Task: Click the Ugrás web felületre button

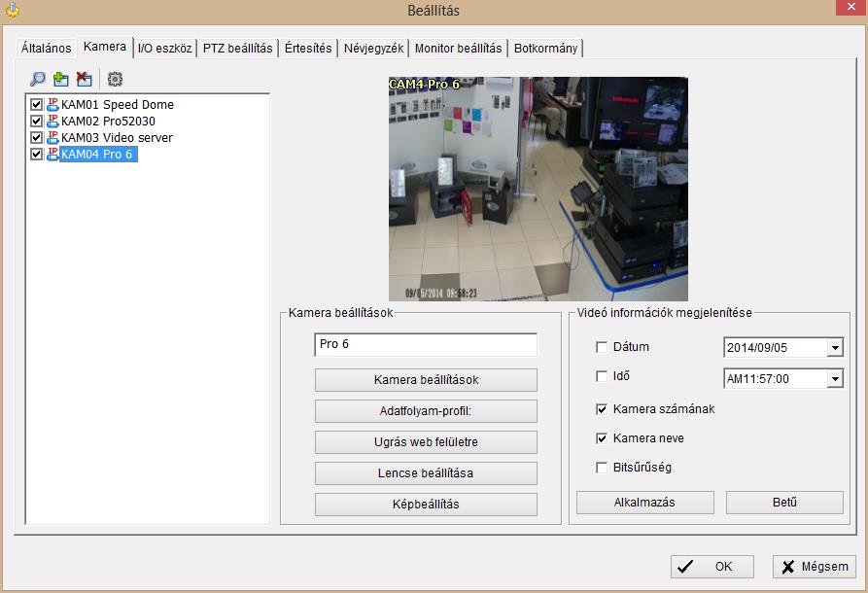Action: pyautogui.click(x=426, y=442)
